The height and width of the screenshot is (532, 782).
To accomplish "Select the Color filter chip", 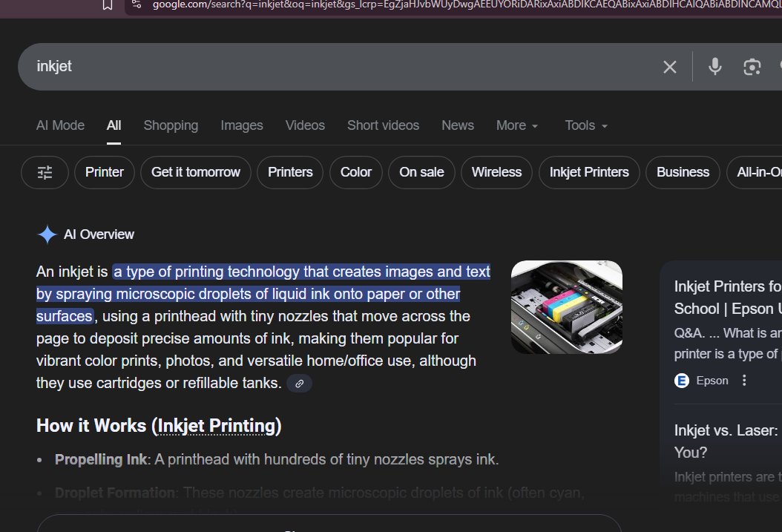I will tap(356, 173).
